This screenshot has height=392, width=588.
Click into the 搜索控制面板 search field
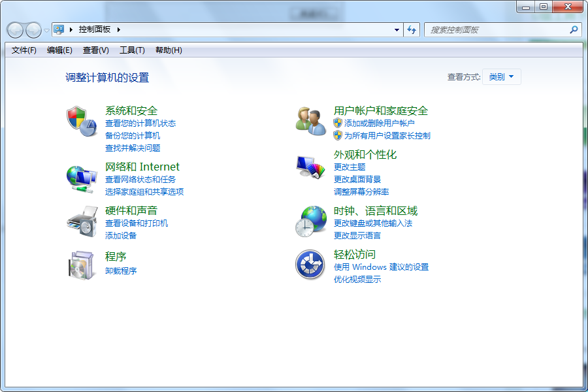tap(497, 29)
